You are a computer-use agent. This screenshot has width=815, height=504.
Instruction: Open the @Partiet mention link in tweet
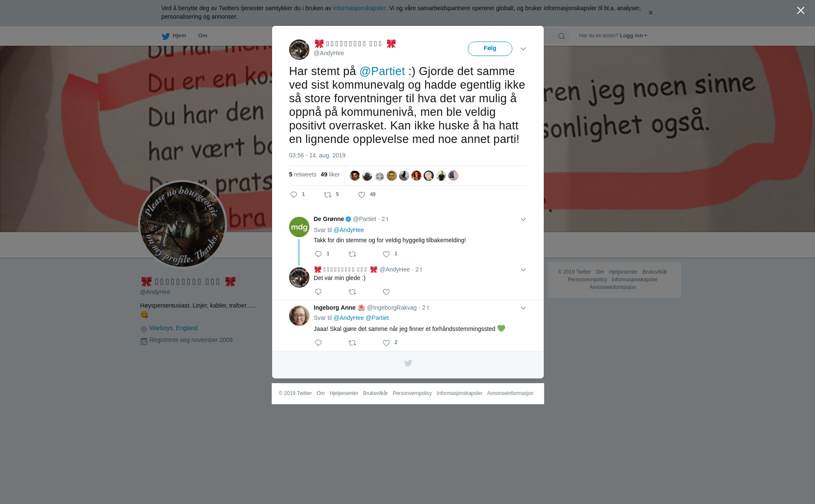click(382, 71)
